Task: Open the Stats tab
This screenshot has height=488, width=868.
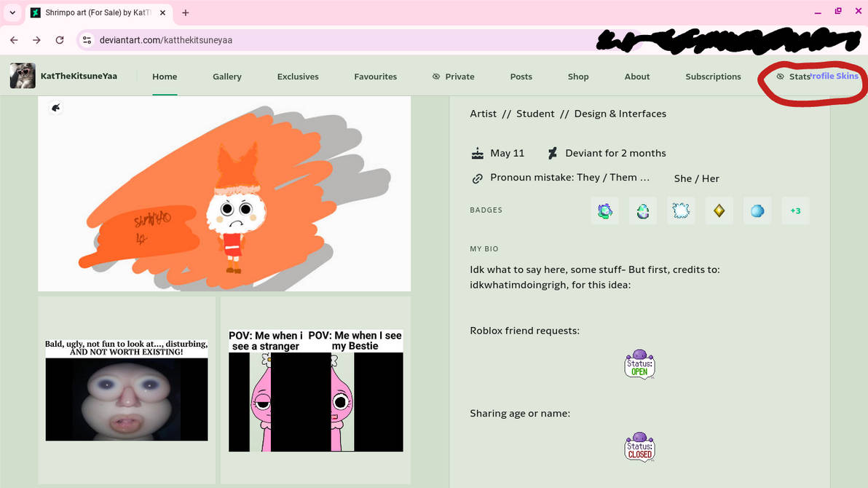Action: (x=793, y=76)
